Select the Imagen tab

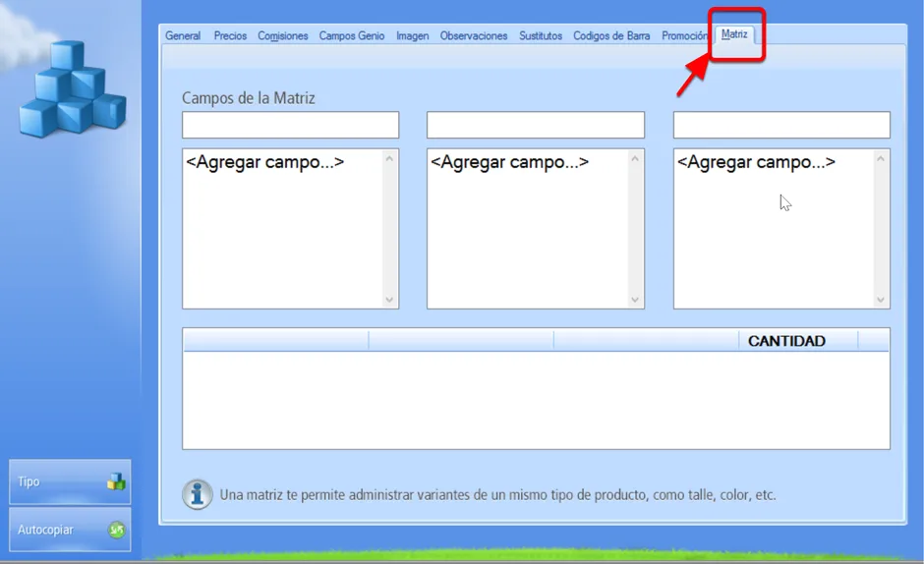413,36
